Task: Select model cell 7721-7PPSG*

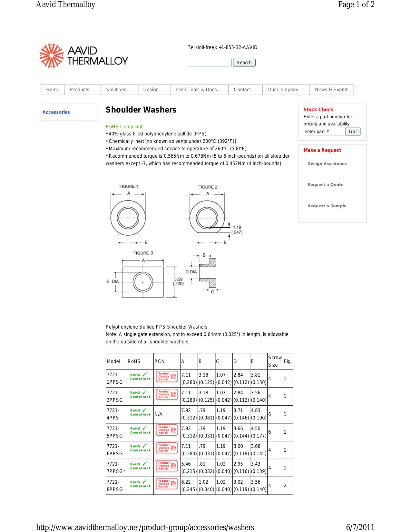Action: (x=116, y=468)
